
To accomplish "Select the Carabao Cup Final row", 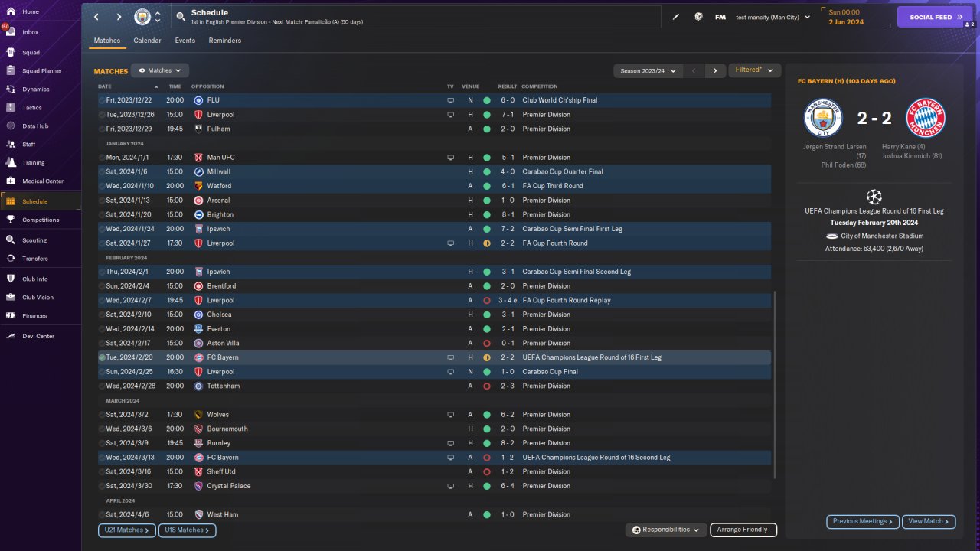I will pos(434,372).
